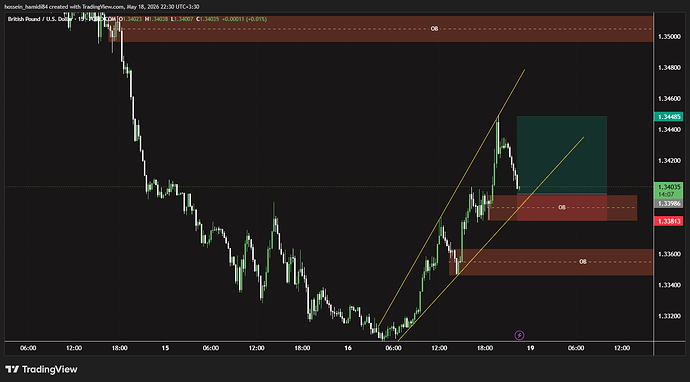The height and width of the screenshot is (382, 690).
Task: Select the gray entry price label 1.33986
Action: [x=669, y=204]
